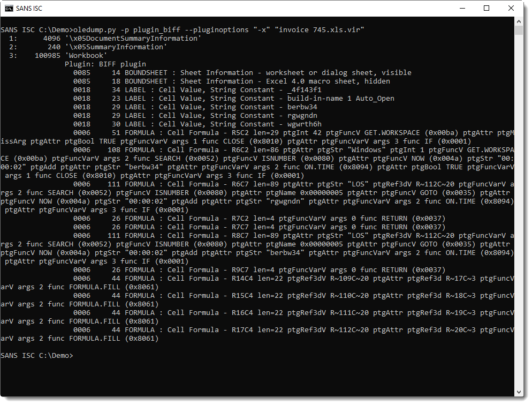Click the bottom SANS ISC C:\Demo> prompt
Image resolution: width=532 pixels, height=405 pixels.
36,356
